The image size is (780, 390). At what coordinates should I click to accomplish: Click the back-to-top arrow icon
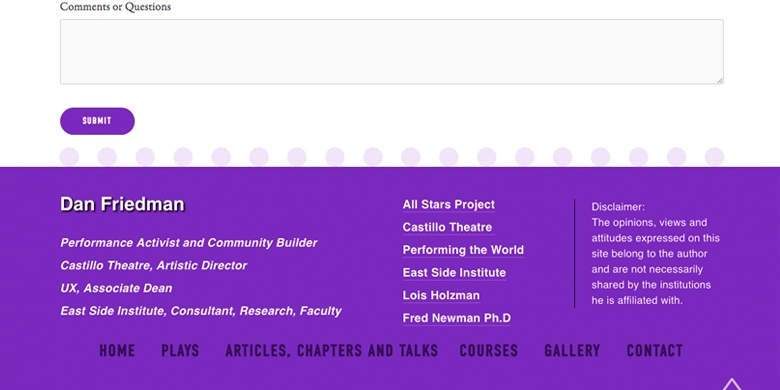click(732, 384)
